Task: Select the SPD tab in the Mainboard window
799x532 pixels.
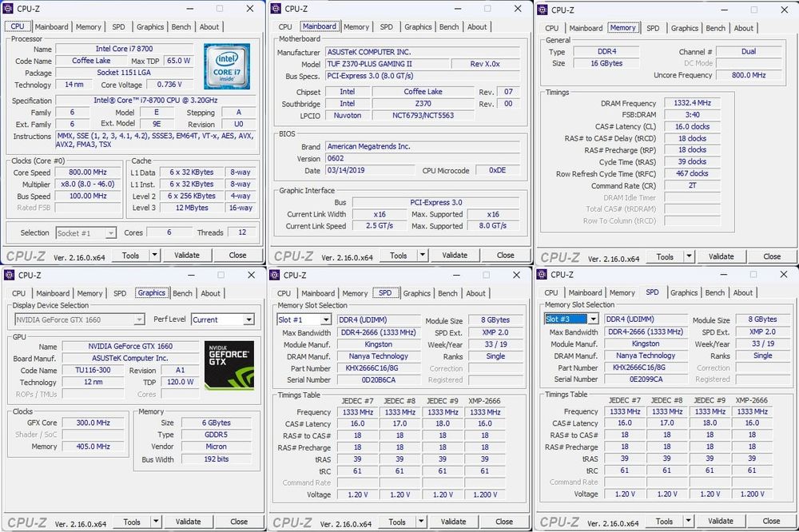Action: coord(386,27)
